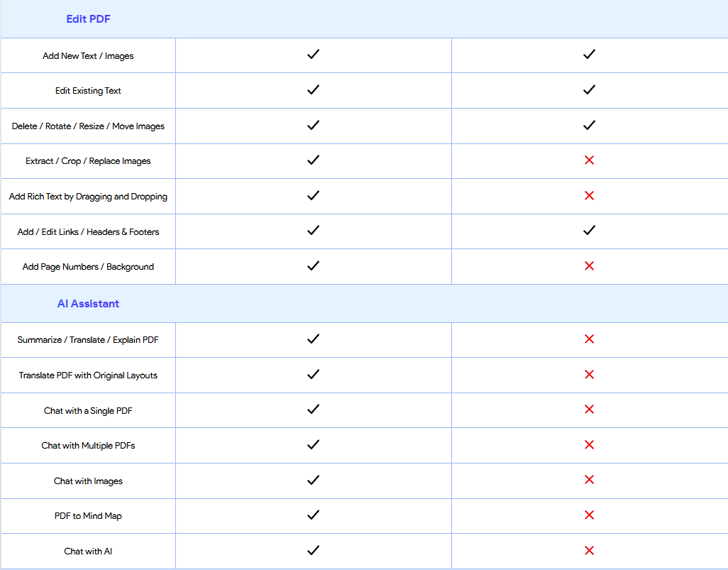Click checkmark for Chat with Multiple PDFs
Screen dimensions: 728x570
[314, 444]
